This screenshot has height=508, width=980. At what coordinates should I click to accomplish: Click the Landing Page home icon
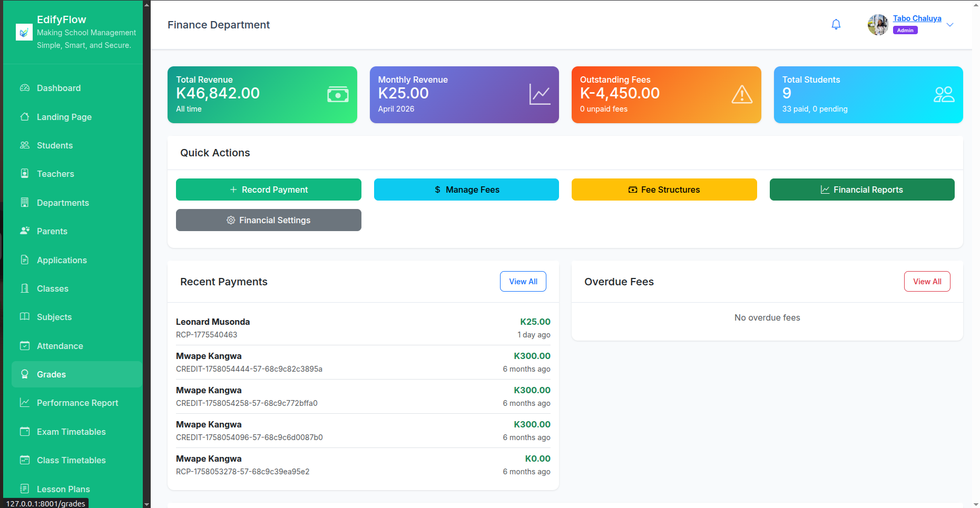point(25,116)
